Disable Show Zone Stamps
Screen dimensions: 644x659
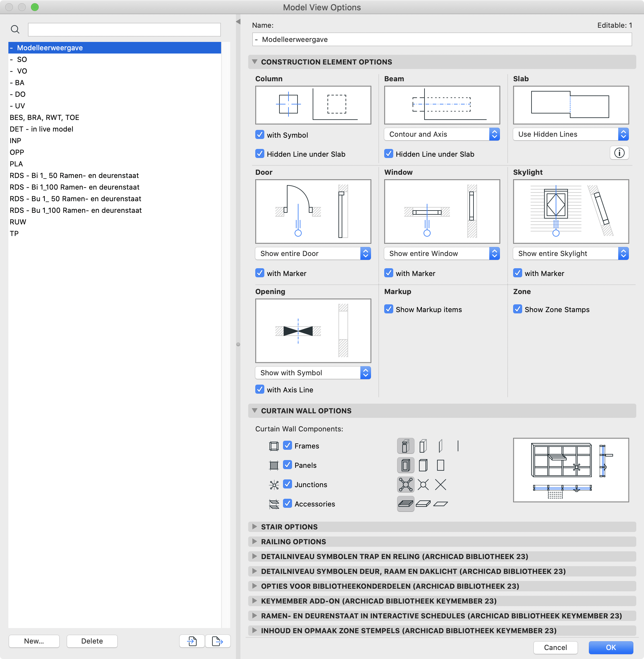(518, 309)
